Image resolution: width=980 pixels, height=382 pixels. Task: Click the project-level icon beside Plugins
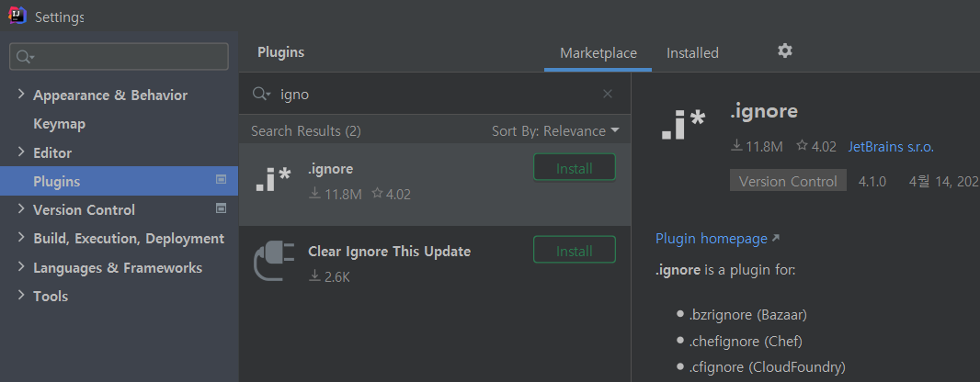coord(221,179)
